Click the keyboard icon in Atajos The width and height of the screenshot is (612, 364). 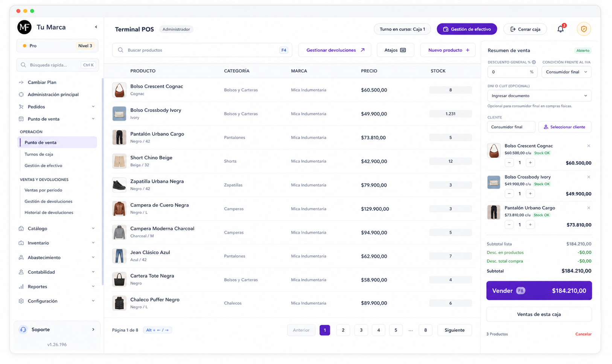pyautogui.click(x=403, y=50)
